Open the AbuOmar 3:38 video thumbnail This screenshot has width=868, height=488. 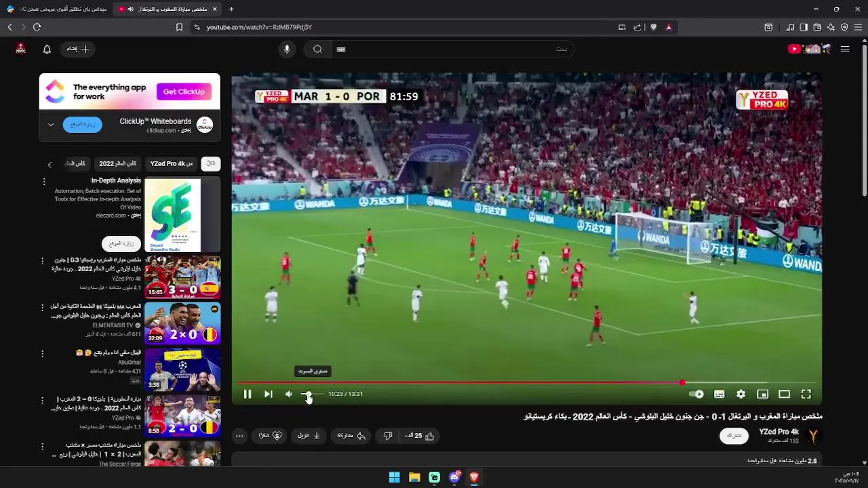[x=182, y=370]
